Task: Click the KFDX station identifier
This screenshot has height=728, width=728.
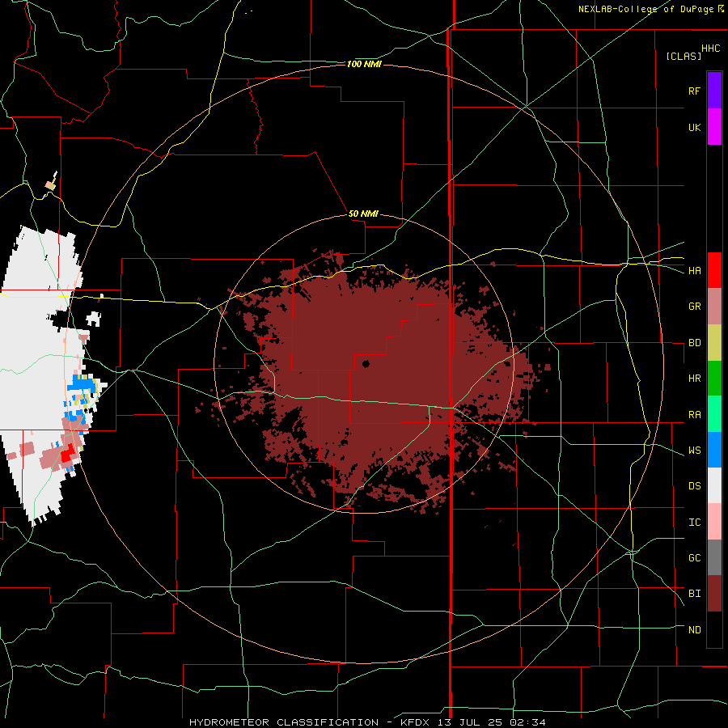Action: [x=417, y=722]
